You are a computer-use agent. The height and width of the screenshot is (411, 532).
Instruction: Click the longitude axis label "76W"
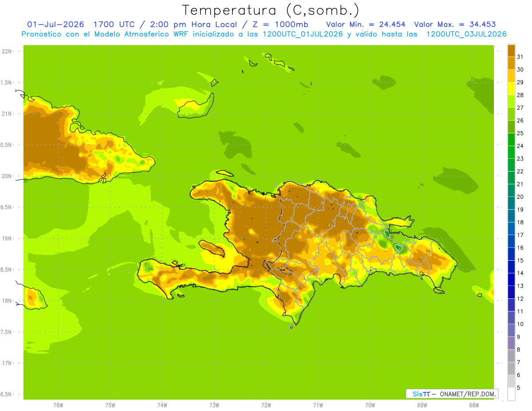point(58,405)
